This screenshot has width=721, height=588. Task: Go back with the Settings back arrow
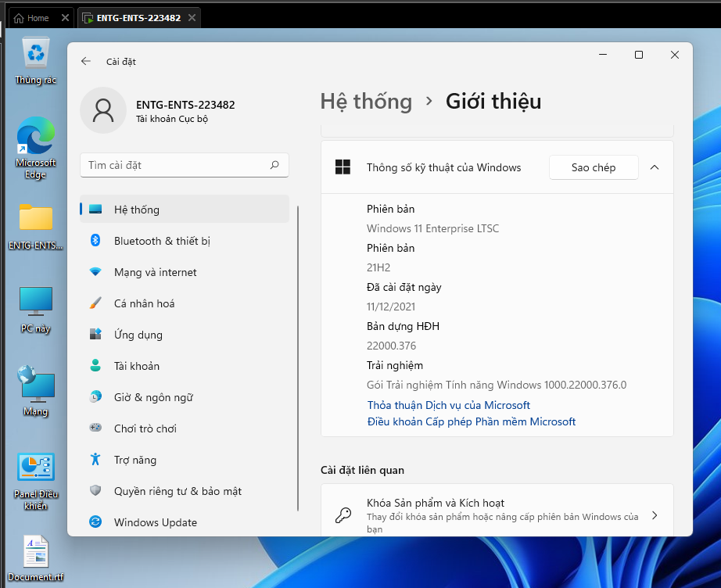click(86, 61)
